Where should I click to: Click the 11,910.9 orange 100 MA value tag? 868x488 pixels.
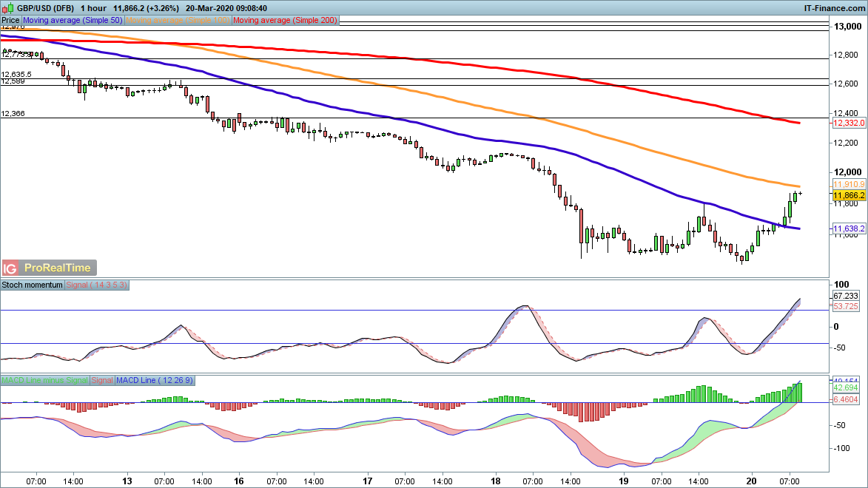(x=849, y=184)
